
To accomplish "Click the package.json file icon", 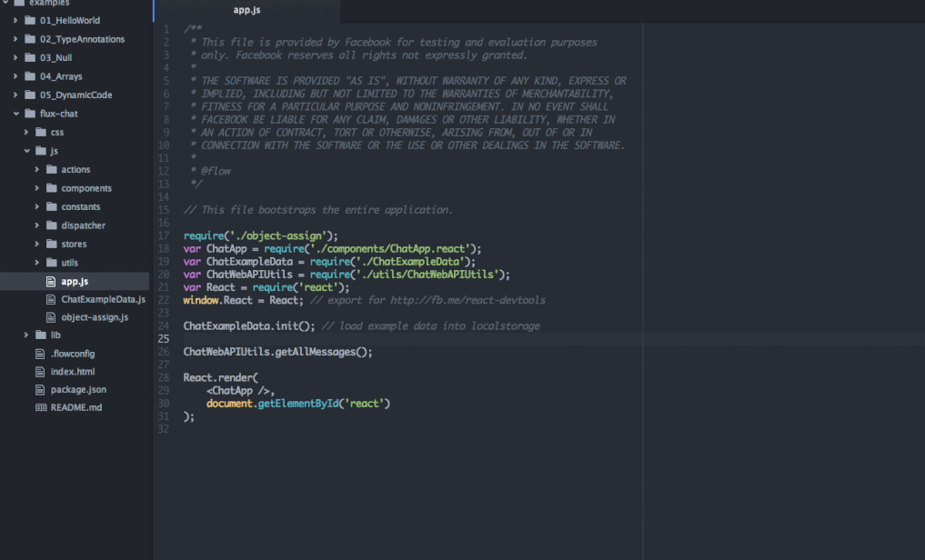I will (x=40, y=390).
